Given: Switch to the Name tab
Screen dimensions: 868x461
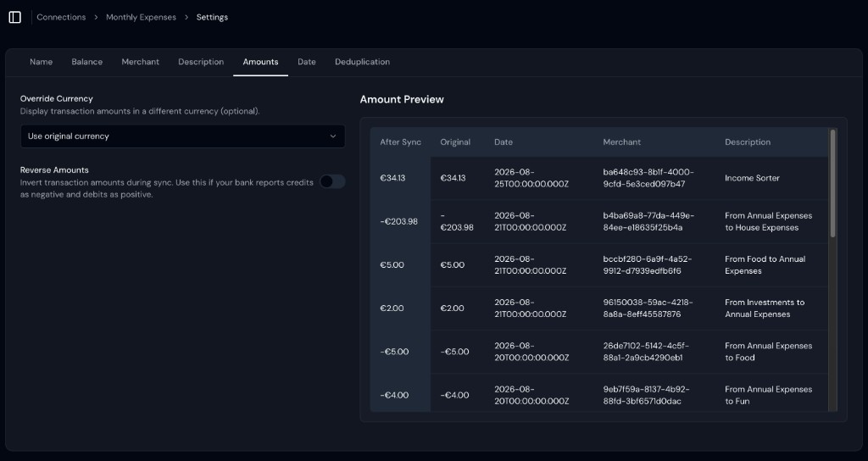Looking at the screenshot, I should pyautogui.click(x=41, y=62).
